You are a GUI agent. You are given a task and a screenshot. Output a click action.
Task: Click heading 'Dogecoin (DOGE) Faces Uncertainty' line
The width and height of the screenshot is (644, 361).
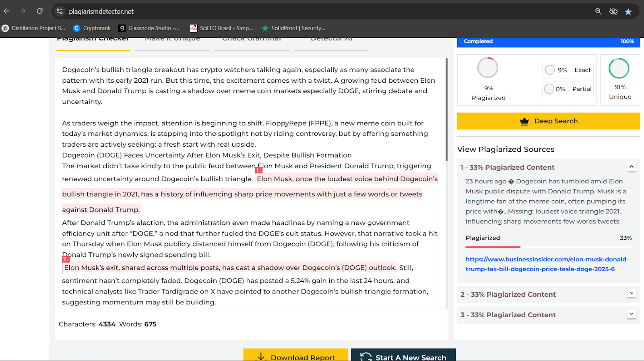tap(207, 155)
